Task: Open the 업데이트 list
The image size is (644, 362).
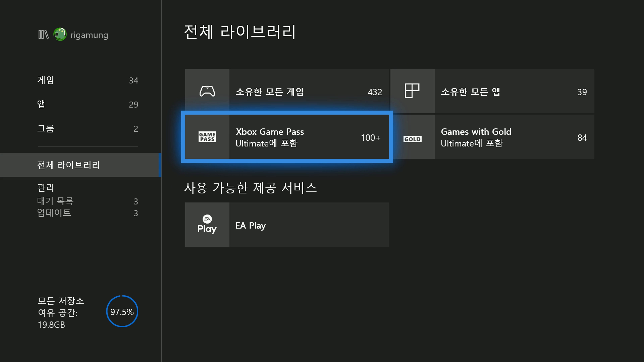Action: click(88, 213)
